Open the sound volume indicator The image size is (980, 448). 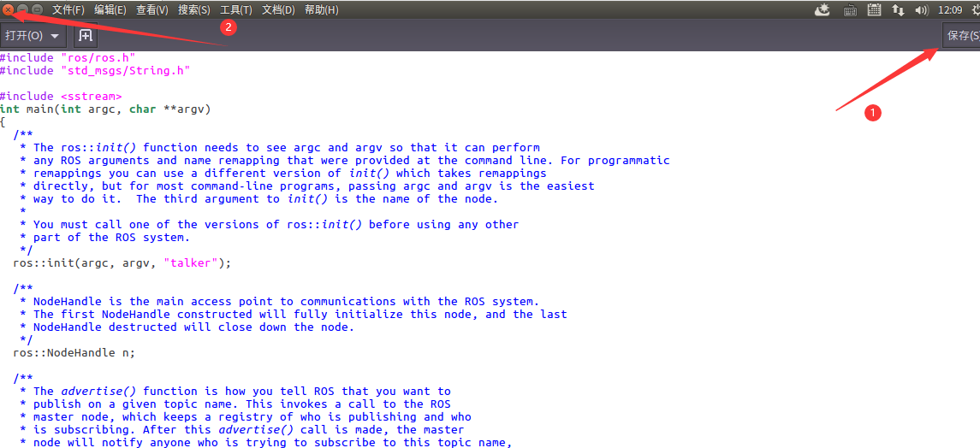[922, 10]
